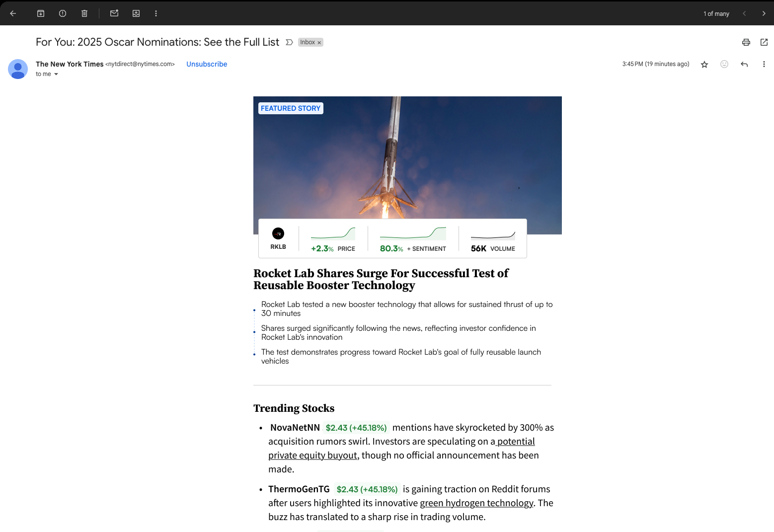Remove the Inbox label from email

coord(319,43)
